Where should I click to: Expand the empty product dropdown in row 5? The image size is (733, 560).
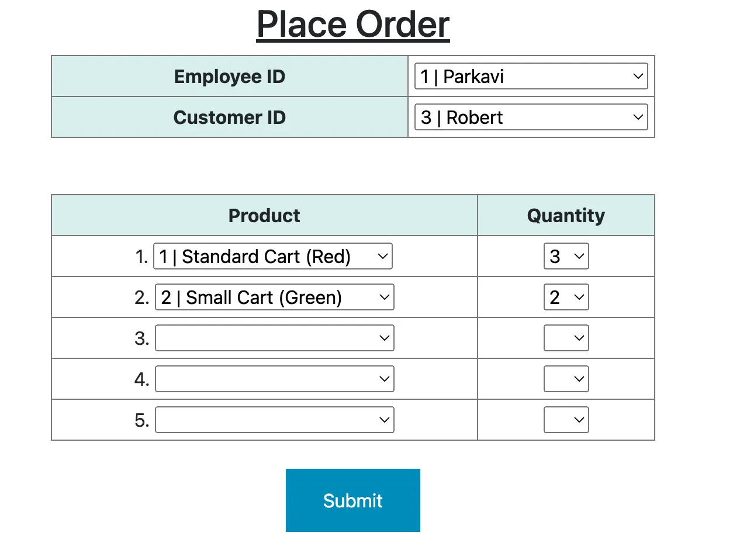[274, 420]
